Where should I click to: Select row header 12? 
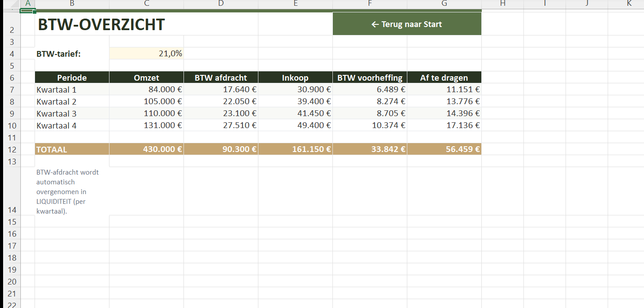click(12, 149)
